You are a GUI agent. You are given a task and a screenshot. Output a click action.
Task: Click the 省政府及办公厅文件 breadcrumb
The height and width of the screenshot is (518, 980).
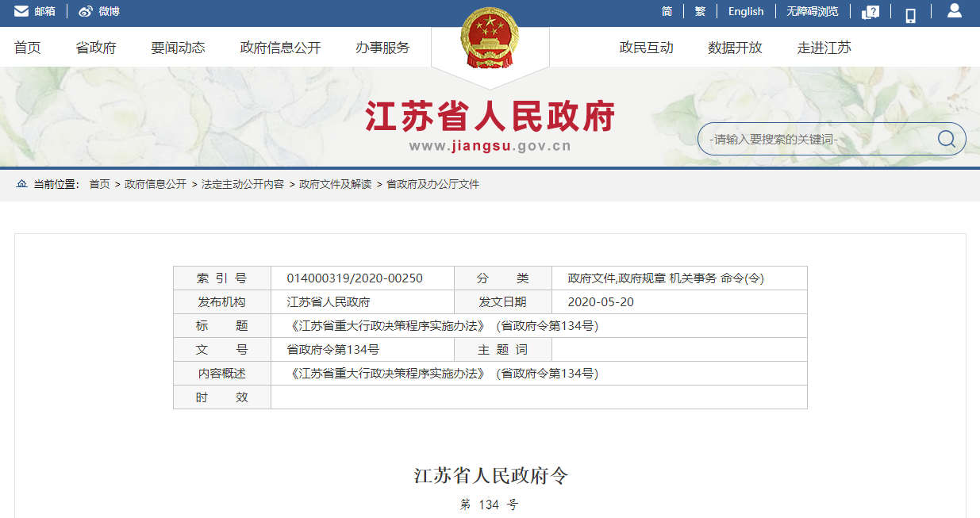pos(433,184)
